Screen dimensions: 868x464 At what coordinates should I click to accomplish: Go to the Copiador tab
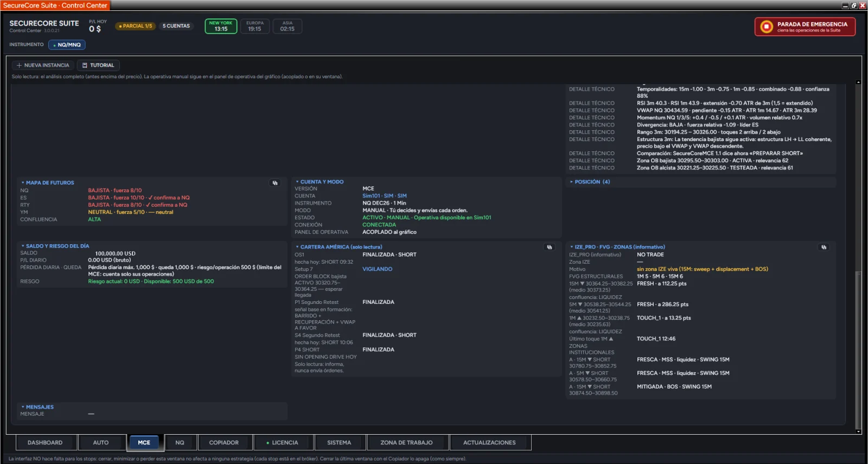coord(224,443)
